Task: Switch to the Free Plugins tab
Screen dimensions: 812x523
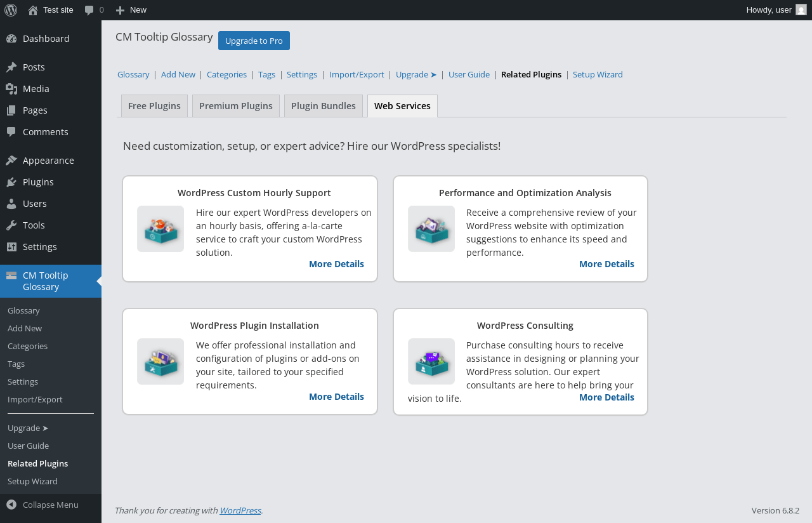Action: click(154, 106)
